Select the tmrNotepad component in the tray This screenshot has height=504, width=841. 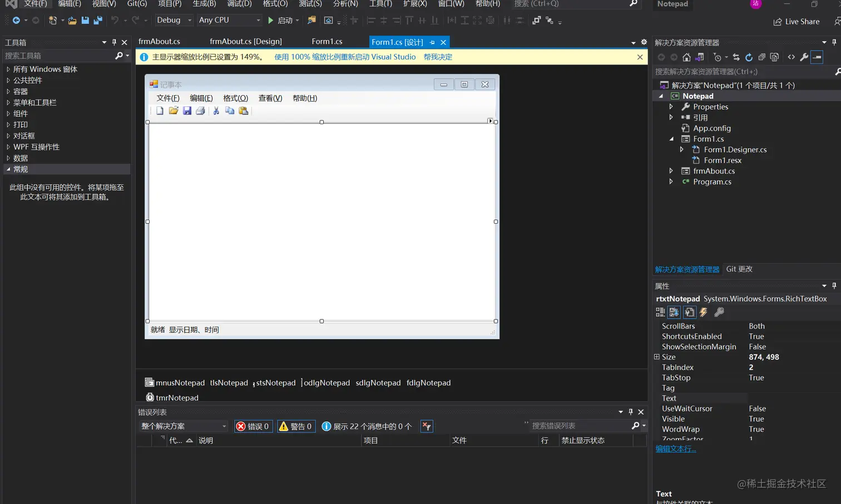[172, 398]
